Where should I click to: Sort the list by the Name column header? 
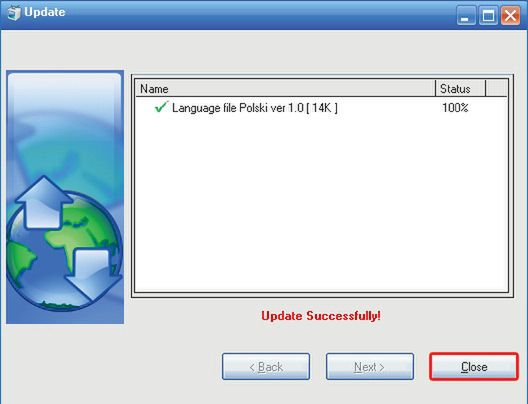coord(286,89)
